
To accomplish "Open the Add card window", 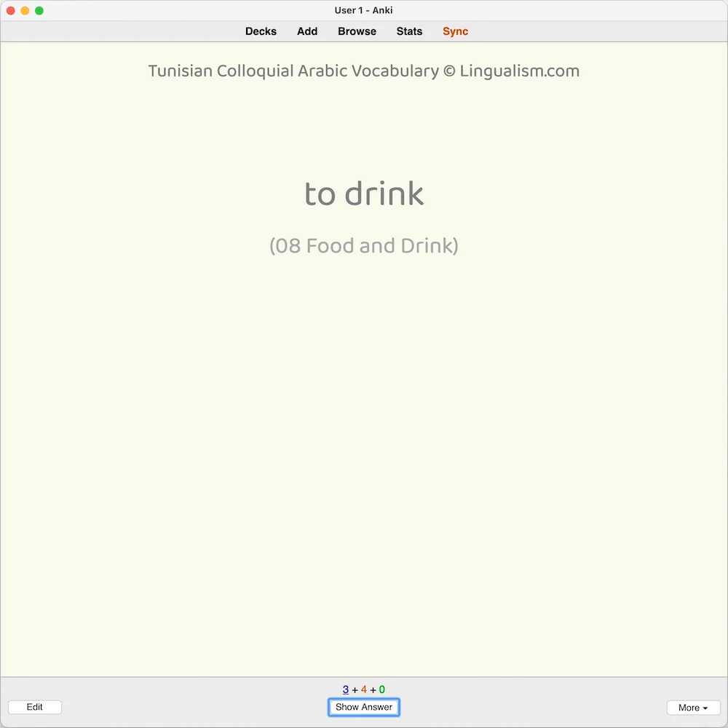I will (x=307, y=31).
